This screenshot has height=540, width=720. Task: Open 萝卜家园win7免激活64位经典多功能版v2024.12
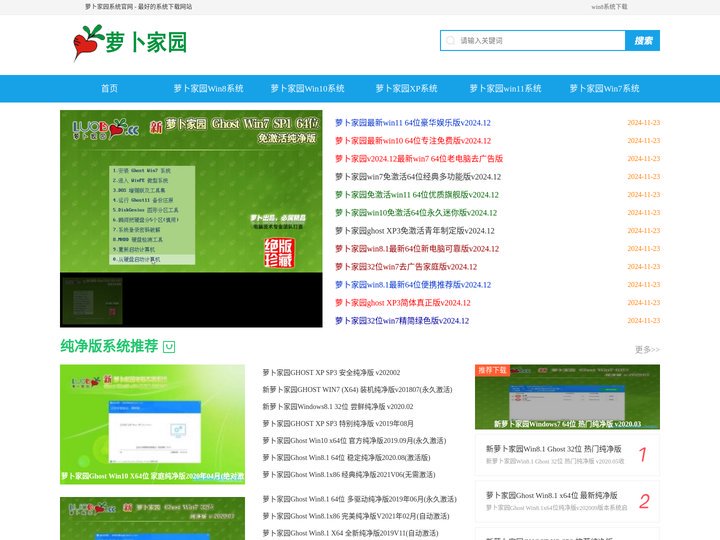tap(418, 177)
